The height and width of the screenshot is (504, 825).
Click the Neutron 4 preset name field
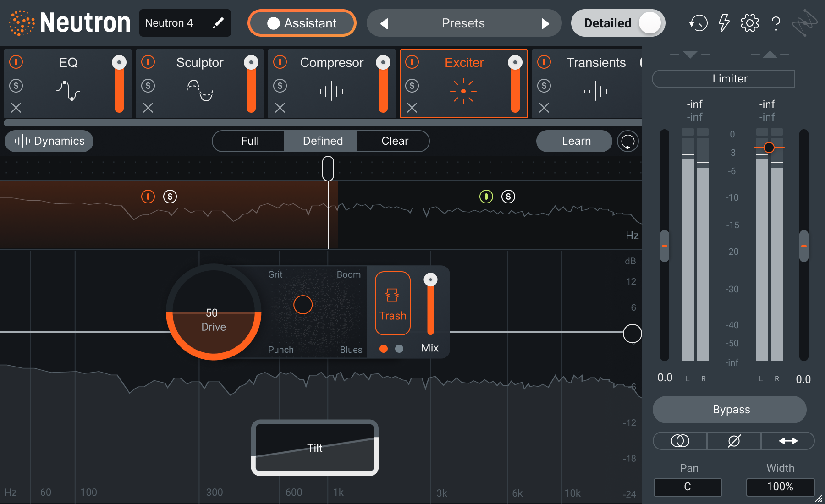click(x=185, y=23)
